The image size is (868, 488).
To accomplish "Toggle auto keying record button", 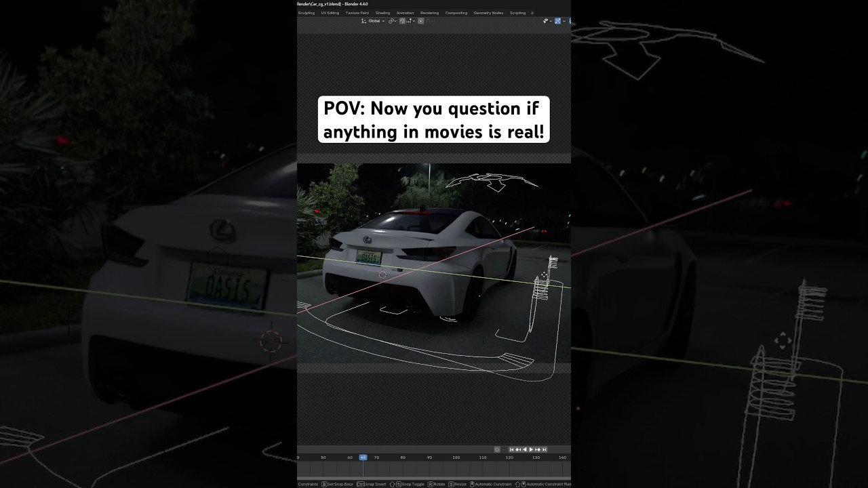I will click(x=497, y=449).
